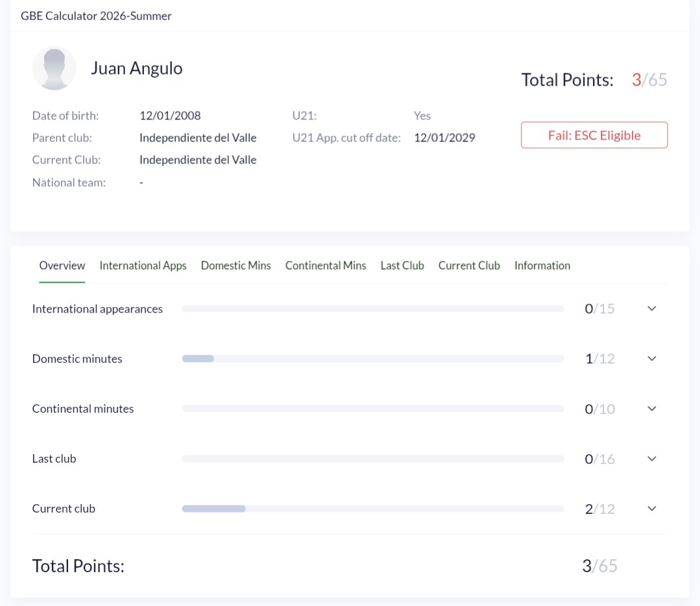This screenshot has height=606, width=700.
Task: Click the Juan Angulo player name
Action: [x=137, y=68]
